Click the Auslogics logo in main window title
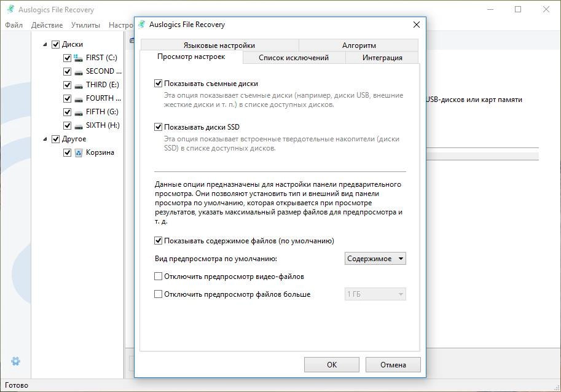This screenshot has width=561, height=392. pos(10,9)
